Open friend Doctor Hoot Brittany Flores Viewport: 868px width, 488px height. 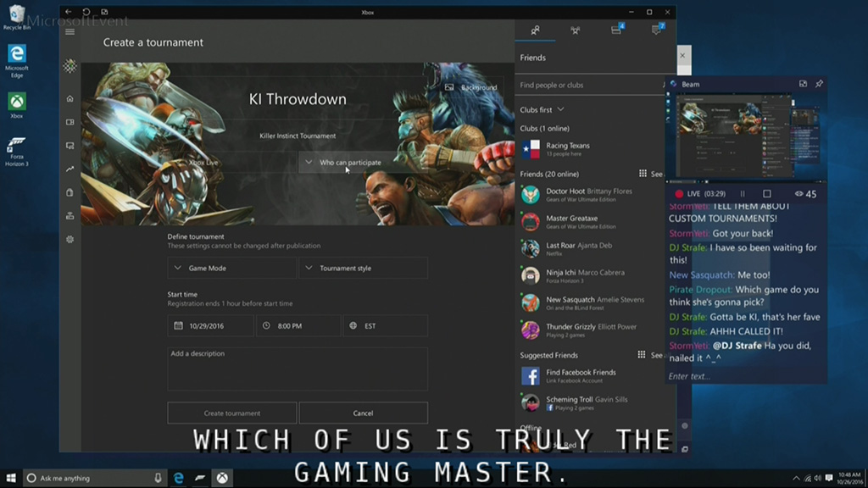coord(590,195)
